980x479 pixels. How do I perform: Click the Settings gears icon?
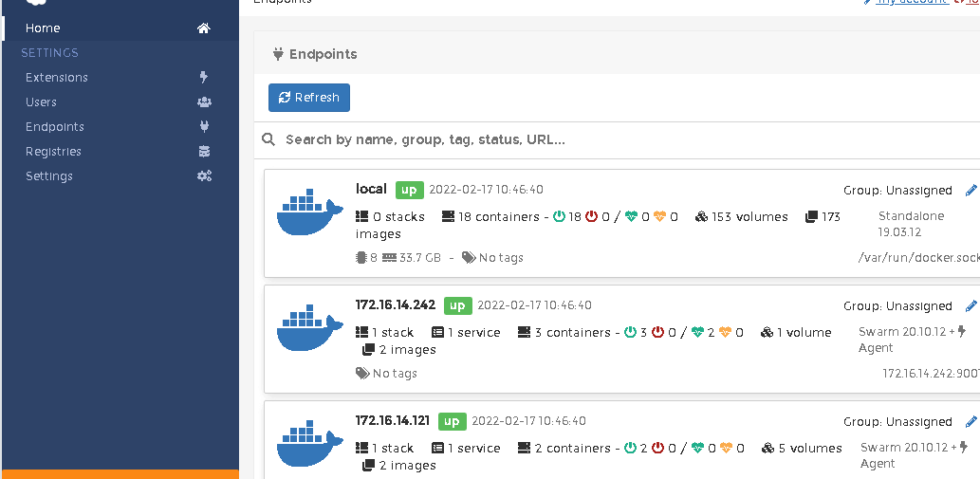(204, 176)
